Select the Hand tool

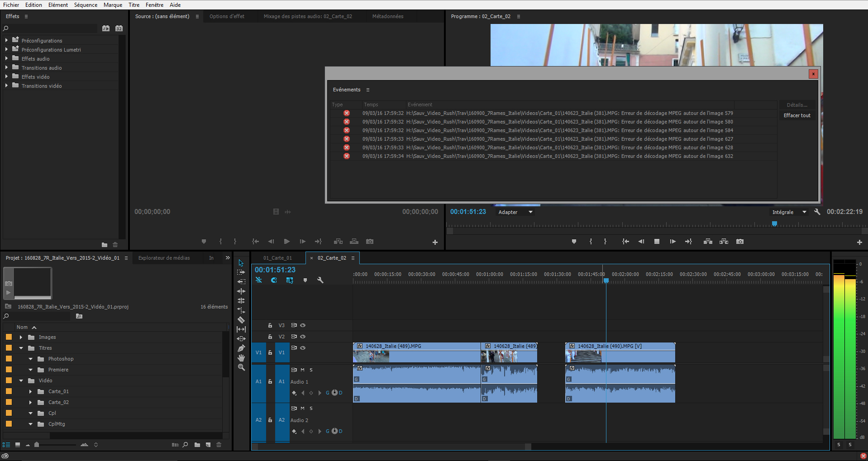(241, 358)
